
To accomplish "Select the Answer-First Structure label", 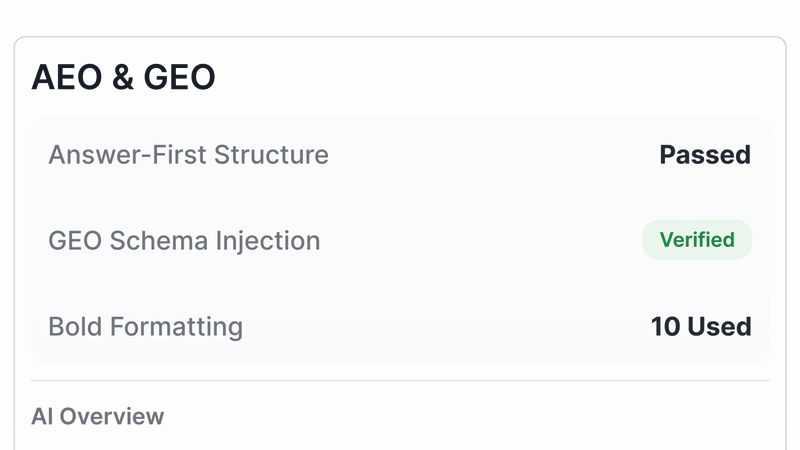I will coord(188,155).
